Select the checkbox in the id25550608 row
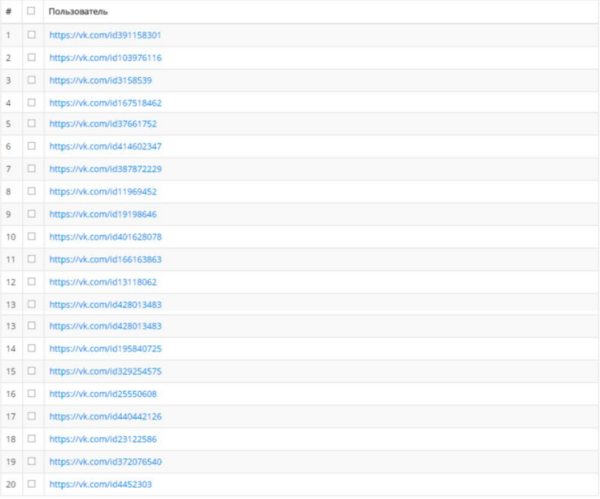The width and height of the screenshot is (600, 499). pos(31,393)
